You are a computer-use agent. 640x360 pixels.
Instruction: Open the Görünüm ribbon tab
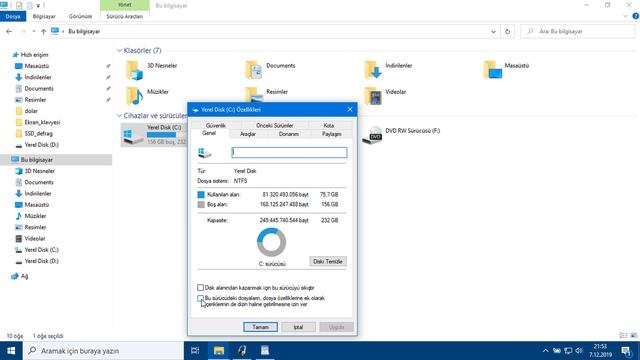(x=80, y=16)
